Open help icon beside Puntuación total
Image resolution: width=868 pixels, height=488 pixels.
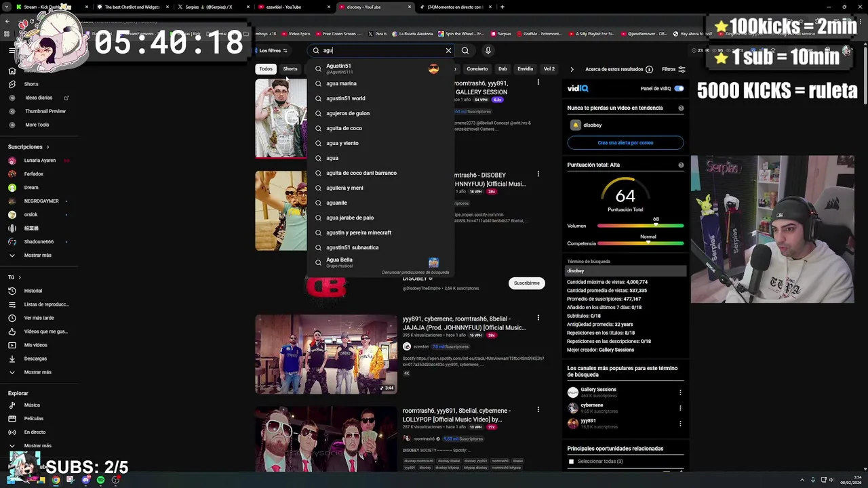(x=681, y=165)
